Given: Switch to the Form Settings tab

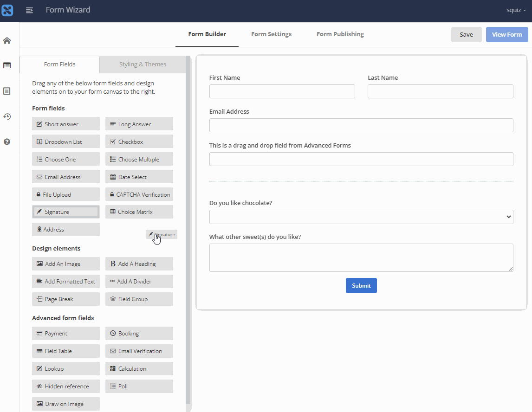Looking at the screenshot, I should pyautogui.click(x=272, y=34).
